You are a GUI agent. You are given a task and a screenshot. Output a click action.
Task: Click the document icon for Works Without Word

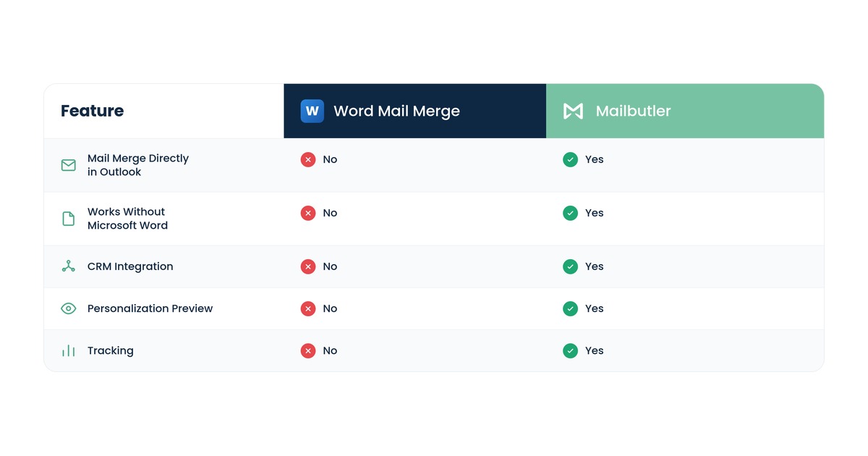(x=69, y=219)
